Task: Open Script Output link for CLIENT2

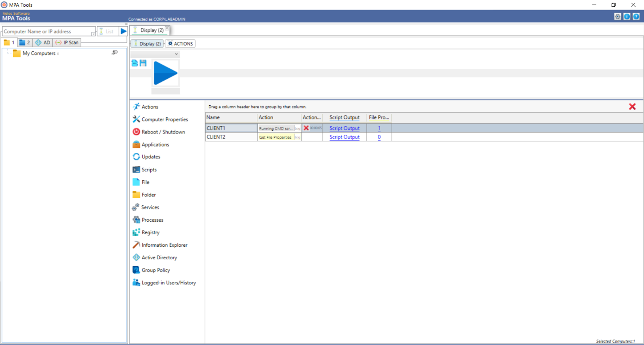Action: (x=344, y=137)
